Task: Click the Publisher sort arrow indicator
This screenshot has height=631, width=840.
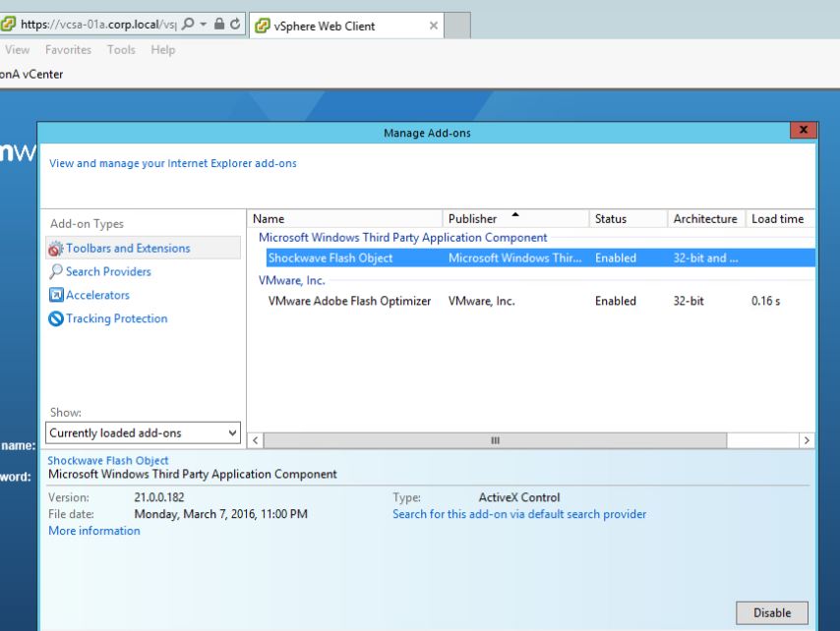Action: point(515,214)
